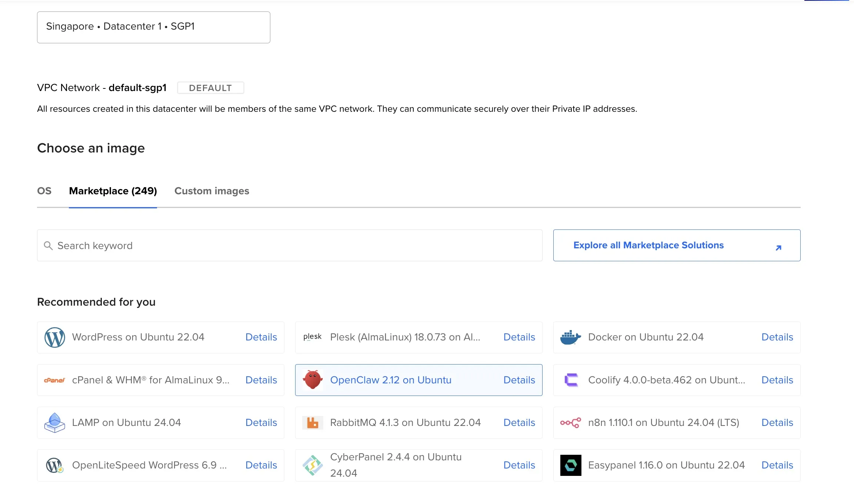Select the OpenClaw mascot icon

click(x=313, y=380)
